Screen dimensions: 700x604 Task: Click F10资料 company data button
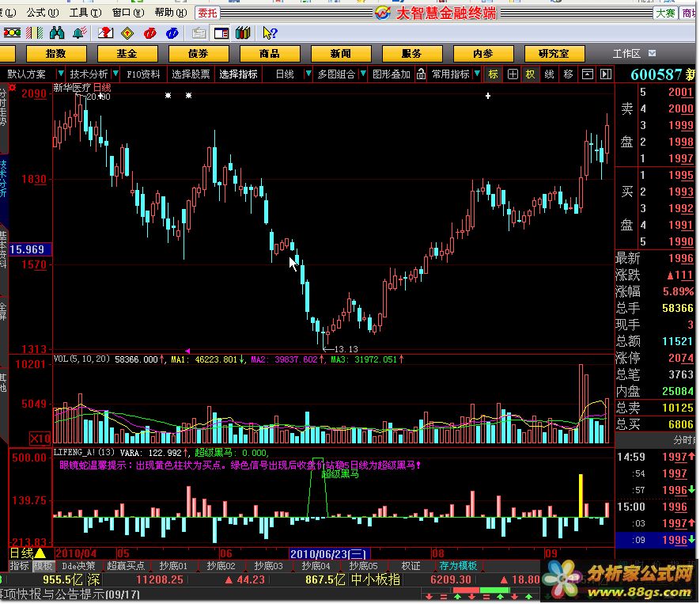pyautogui.click(x=143, y=74)
